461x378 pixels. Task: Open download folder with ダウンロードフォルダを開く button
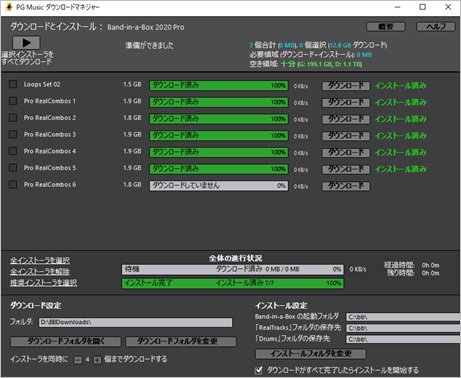[x=66, y=341]
